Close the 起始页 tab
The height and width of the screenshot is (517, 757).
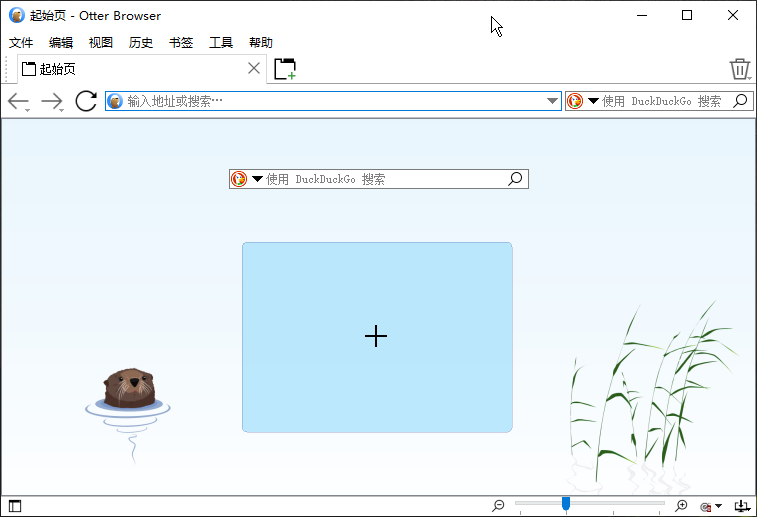pyautogui.click(x=254, y=68)
